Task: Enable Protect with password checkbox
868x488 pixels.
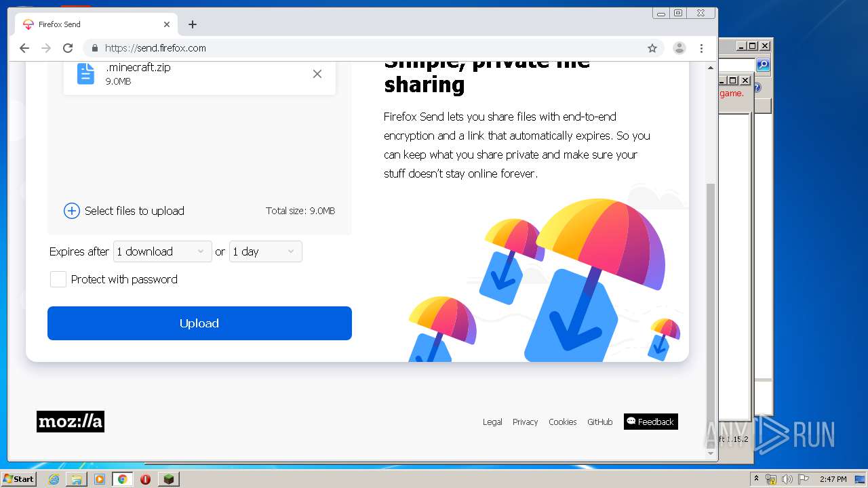Action: pyautogui.click(x=58, y=279)
